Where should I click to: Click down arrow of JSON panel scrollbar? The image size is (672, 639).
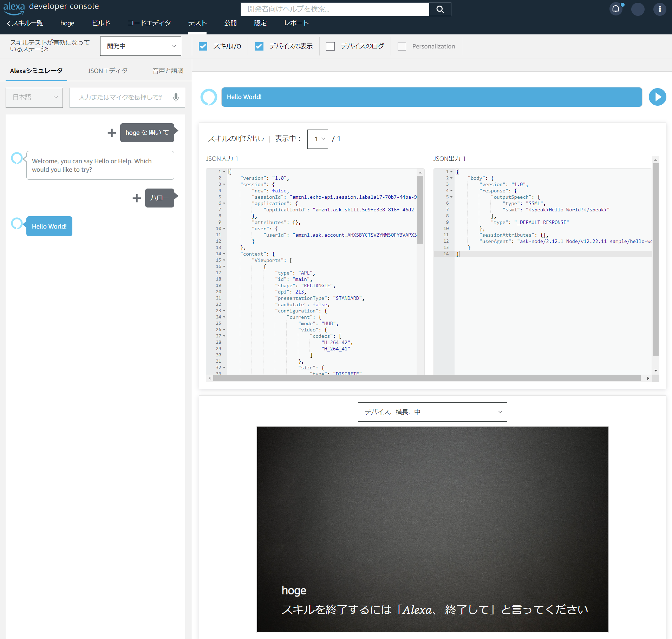[655, 371]
